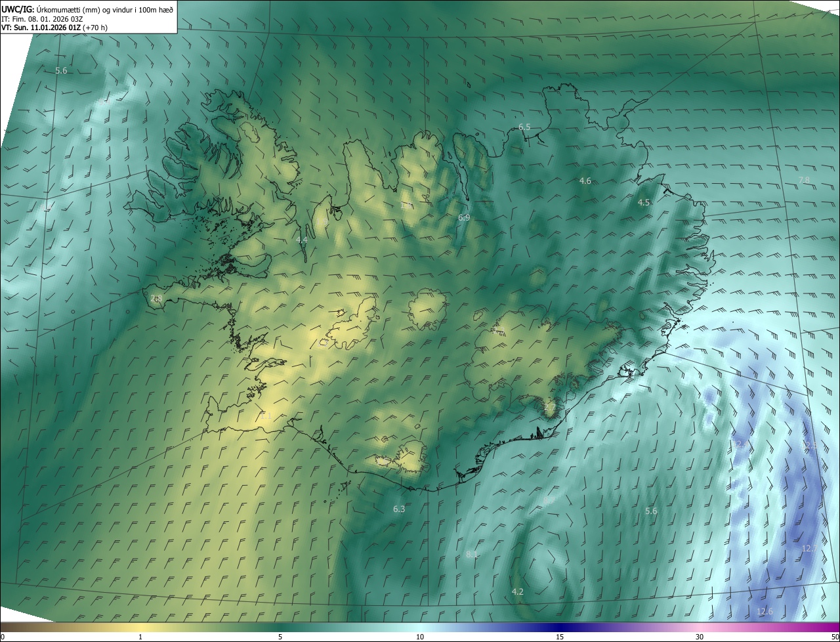The width and height of the screenshot is (840, 642).
Task: Click the map value label "2.7"
Action: [550, 408]
